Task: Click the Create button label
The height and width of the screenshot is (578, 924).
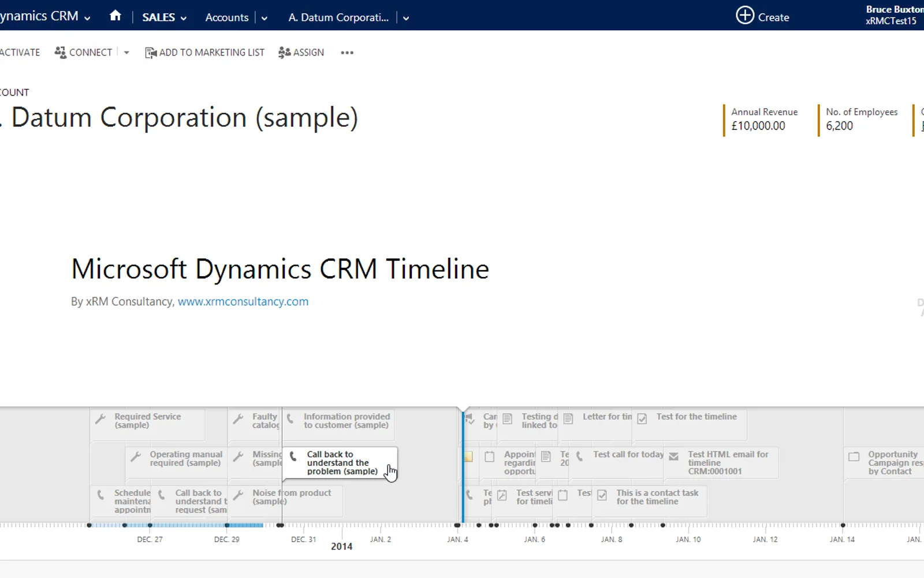Action: 773,17
